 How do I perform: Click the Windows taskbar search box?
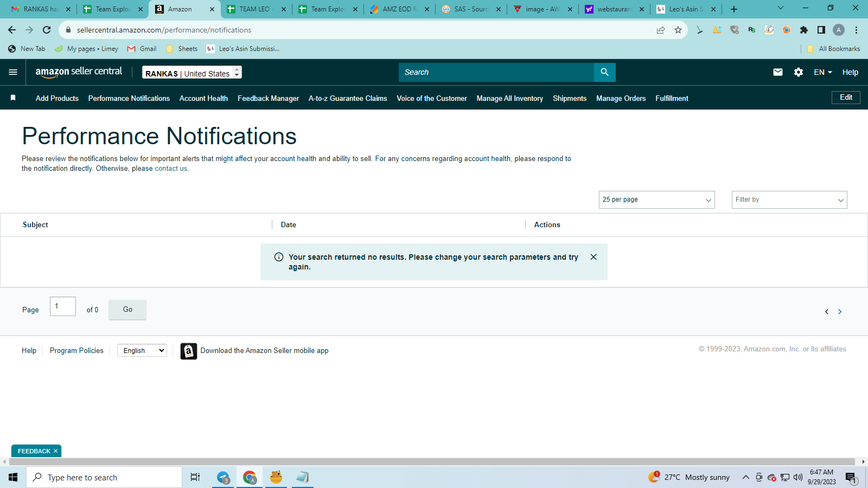(104, 477)
